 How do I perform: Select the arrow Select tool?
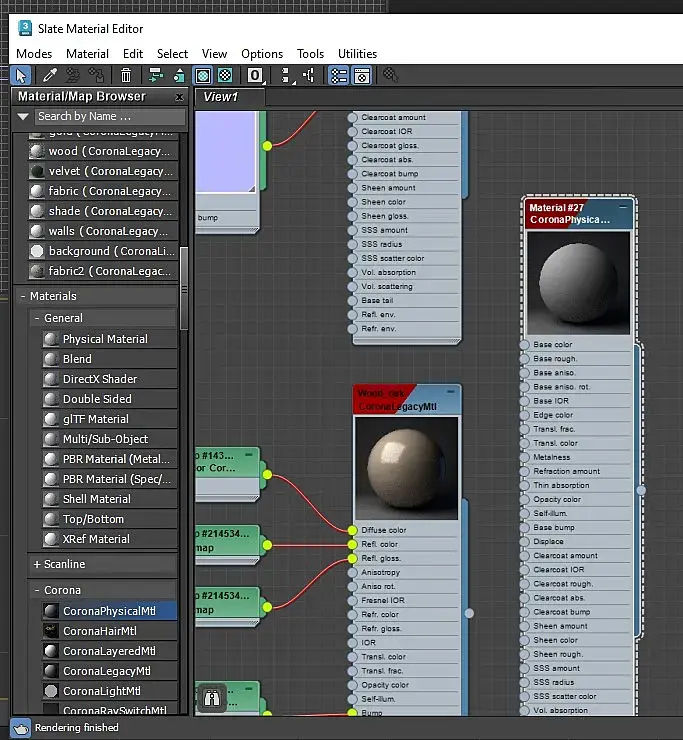[x=21, y=75]
